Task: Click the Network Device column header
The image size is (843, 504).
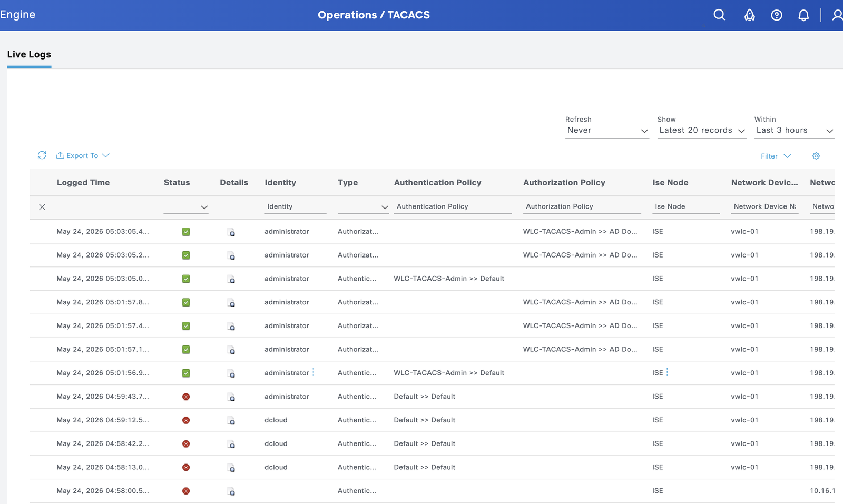Action: 764,182
